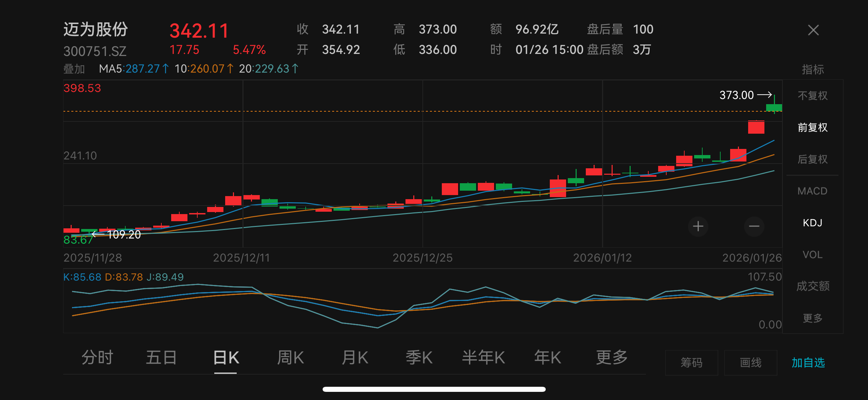Zoom in chart with plus button

click(x=698, y=226)
